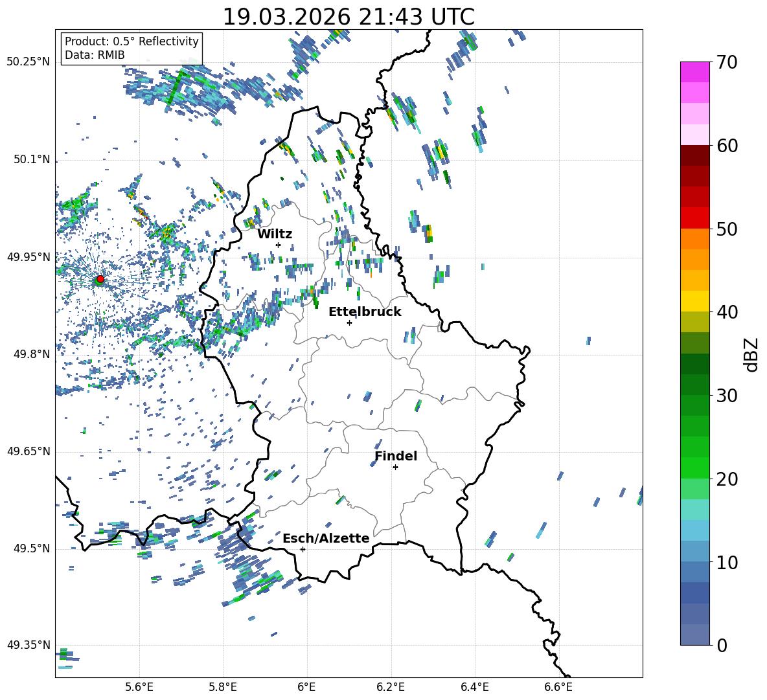Click the Wiltz station cross marker
767x700 pixels.
point(278,245)
